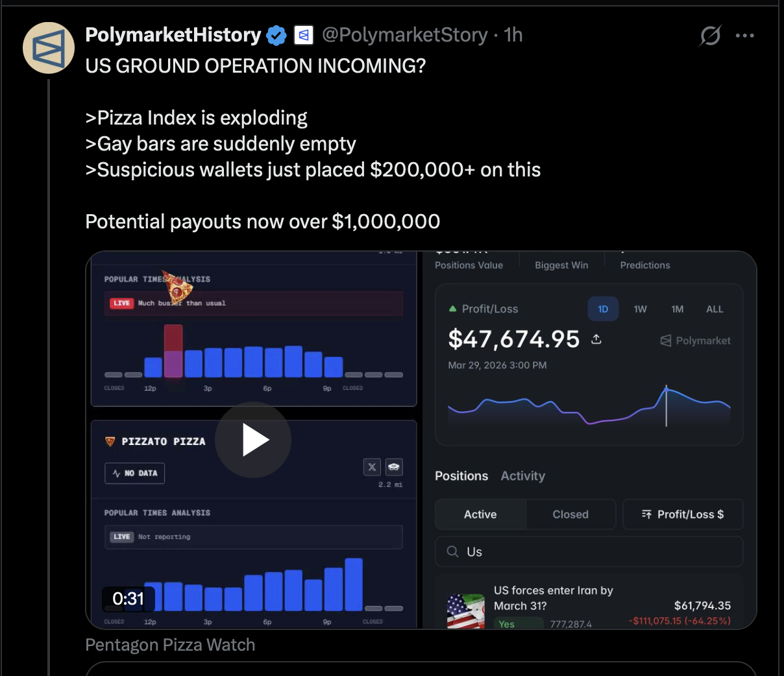The height and width of the screenshot is (676, 784).
Task: Play the embedded video
Action: pyautogui.click(x=253, y=440)
